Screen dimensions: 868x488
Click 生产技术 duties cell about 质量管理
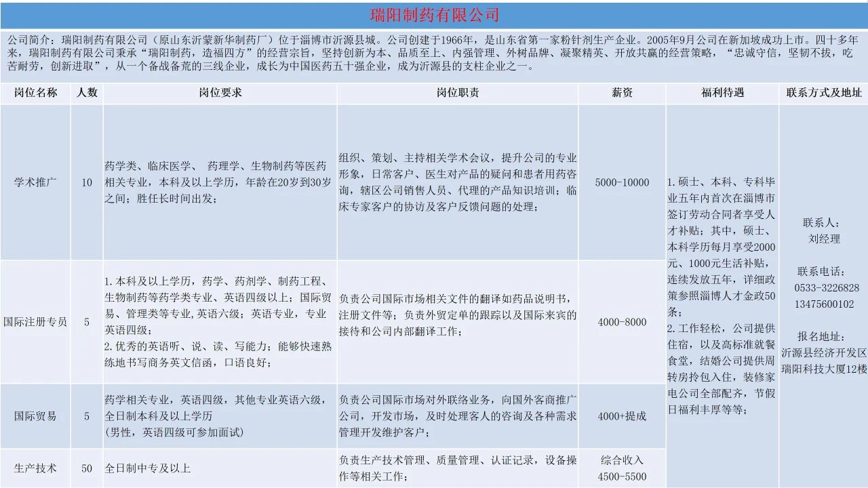coord(458,468)
